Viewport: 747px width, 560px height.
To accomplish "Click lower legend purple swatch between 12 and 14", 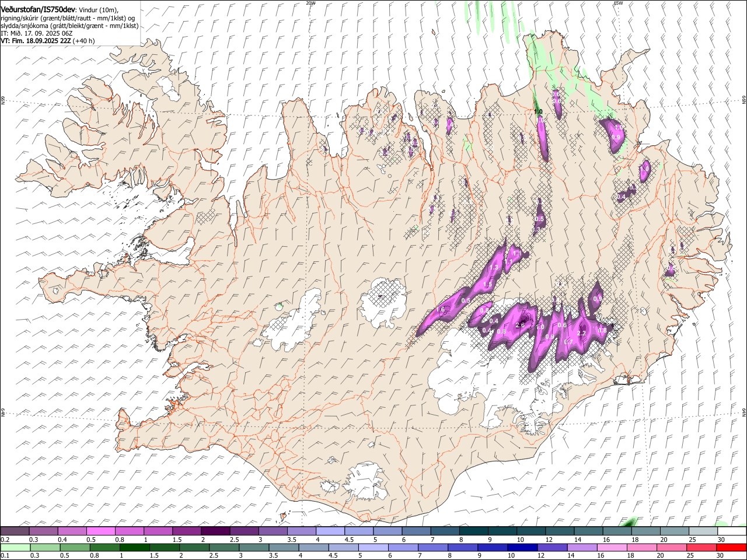I will pos(553,547).
